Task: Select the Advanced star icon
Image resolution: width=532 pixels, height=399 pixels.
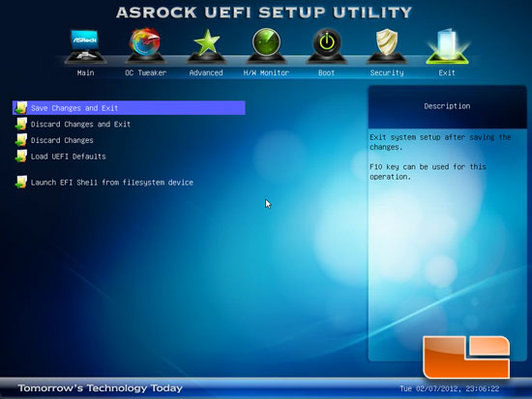Action: tap(206, 46)
